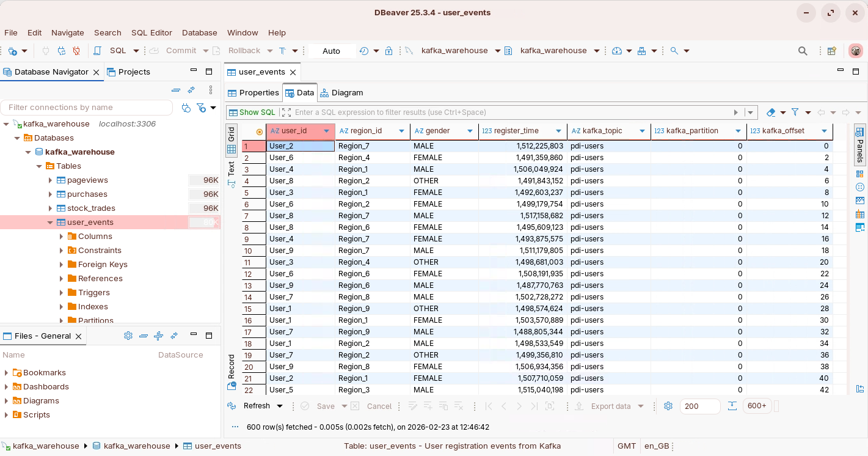Viewport: 868px width, 456px height.
Task: Click the eraser icon to clear filters
Action: [771, 112]
